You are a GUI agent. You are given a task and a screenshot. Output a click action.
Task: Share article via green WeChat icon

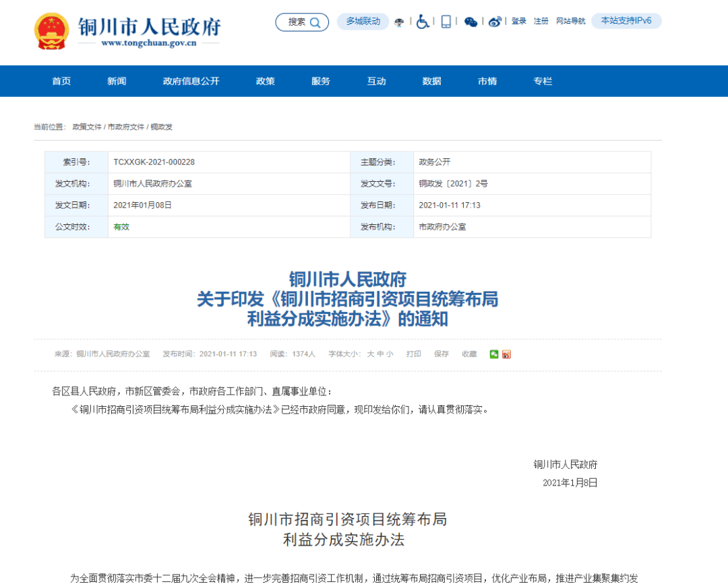pos(494,354)
